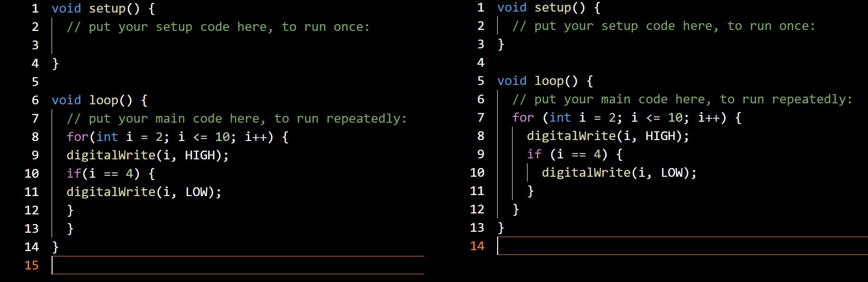Screen dimensions: 868x282
Task: Click HIGH in left editor's digitalWrite call
Action: [200, 155]
